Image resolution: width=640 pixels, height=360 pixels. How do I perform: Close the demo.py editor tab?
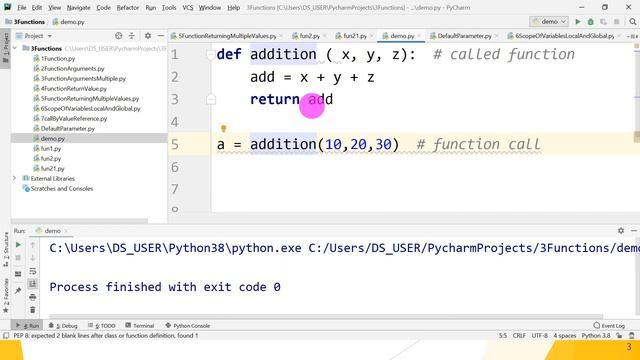coord(419,36)
